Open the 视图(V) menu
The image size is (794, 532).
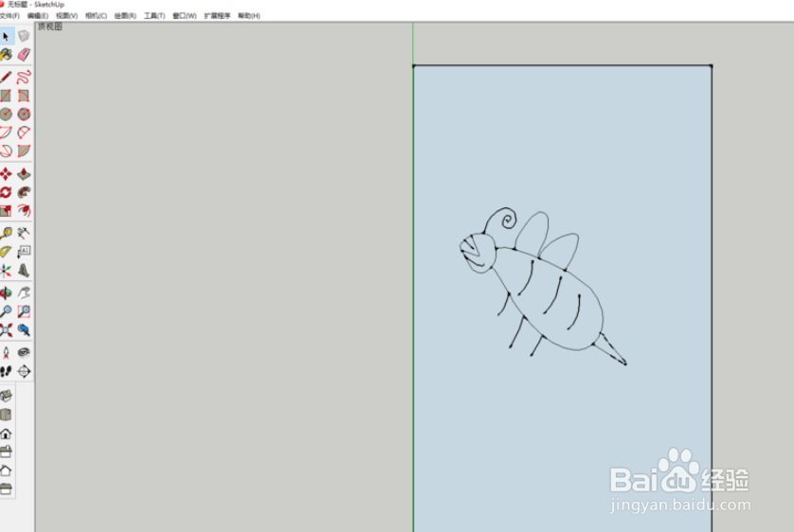tap(67, 16)
